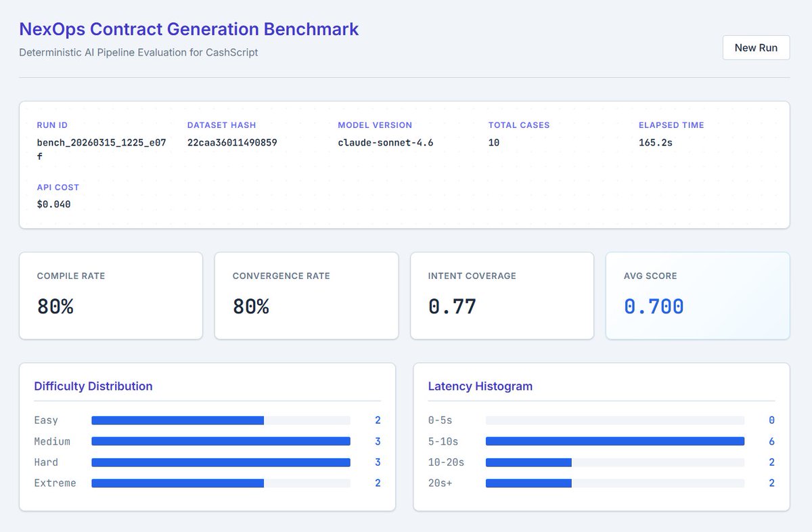This screenshot has height=532, width=812.
Task: Click the count 6 for 5-10s
Action: (x=771, y=441)
